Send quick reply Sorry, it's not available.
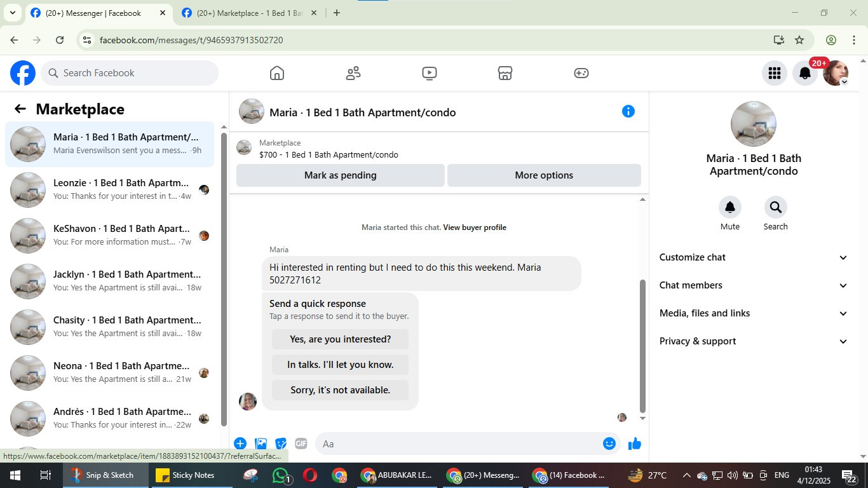This screenshot has height=488, width=868. pyautogui.click(x=341, y=390)
